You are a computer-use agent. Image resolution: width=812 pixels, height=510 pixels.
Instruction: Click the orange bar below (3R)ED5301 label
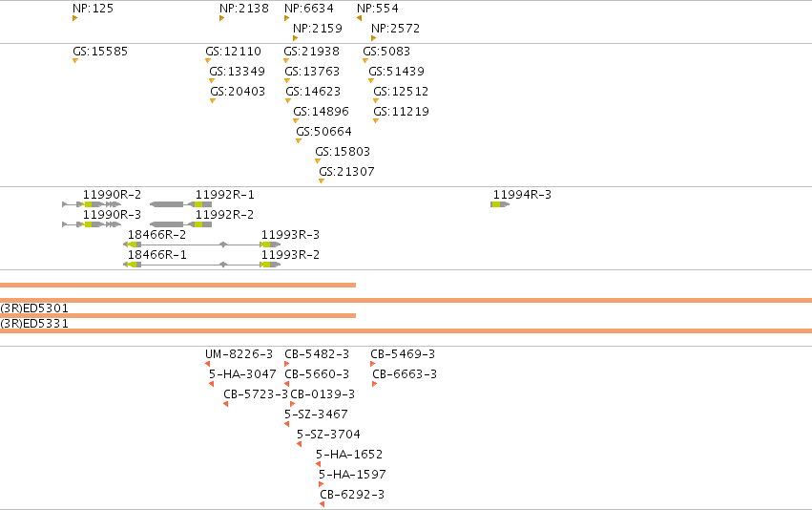pos(177,315)
